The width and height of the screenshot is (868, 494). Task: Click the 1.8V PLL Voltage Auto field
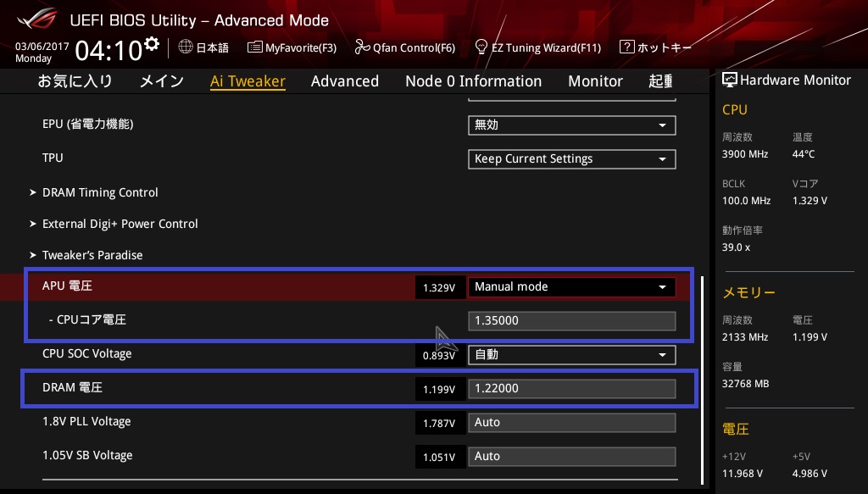click(x=572, y=423)
